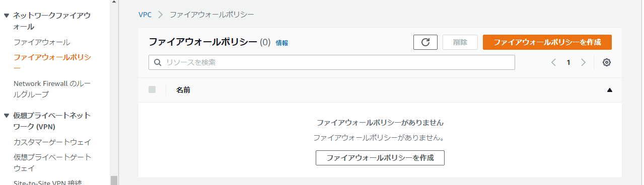Screen dimensions: 644x185
Task: Click orange ファイアウォールポリシーを作成 button
Action: coord(547,42)
